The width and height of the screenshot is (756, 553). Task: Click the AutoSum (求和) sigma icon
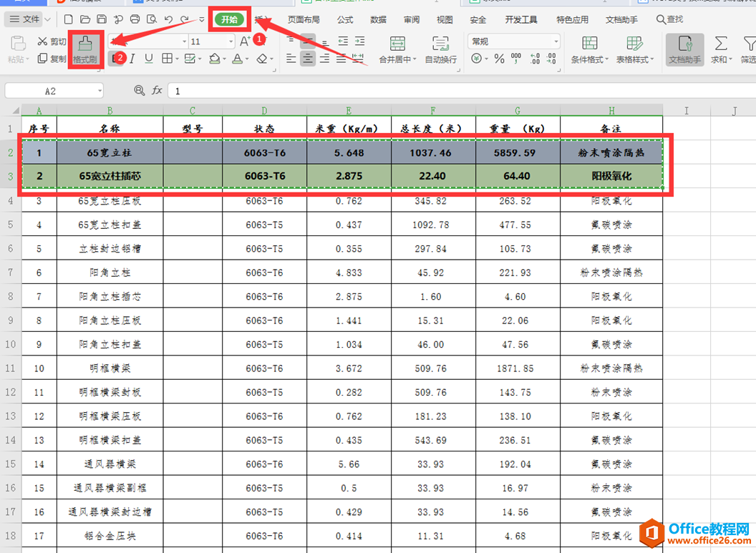[x=721, y=44]
